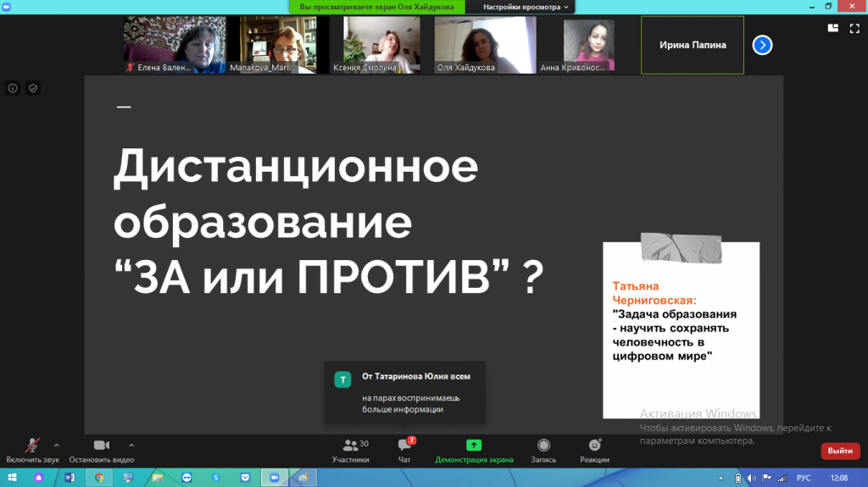
Task: Select Ксения Смолина video thumbnail
Action: tap(383, 45)
